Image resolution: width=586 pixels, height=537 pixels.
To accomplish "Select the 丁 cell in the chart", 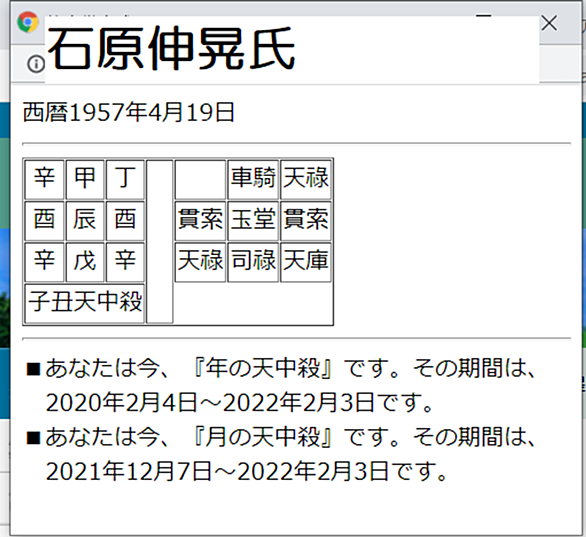I will (x=125, y=179).
